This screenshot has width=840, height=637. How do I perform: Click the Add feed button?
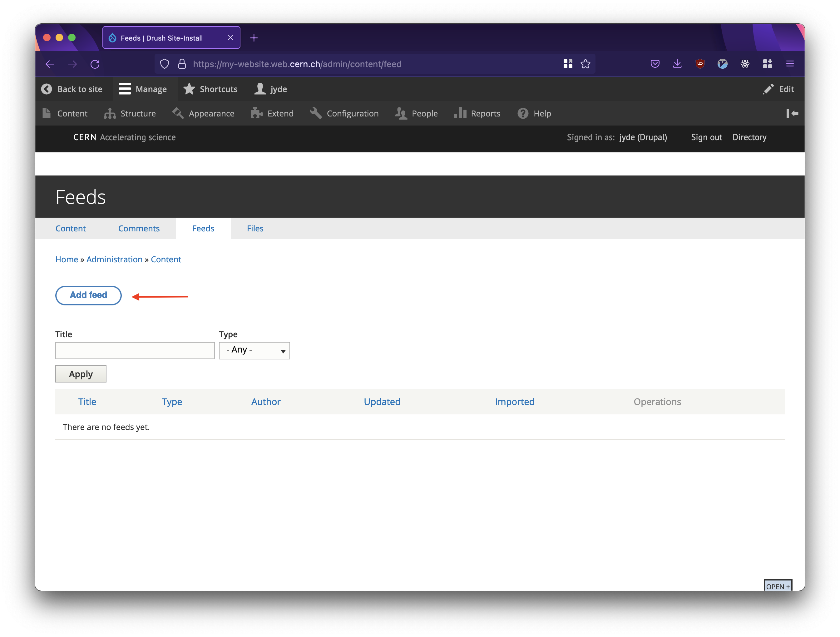pos(88,295)
